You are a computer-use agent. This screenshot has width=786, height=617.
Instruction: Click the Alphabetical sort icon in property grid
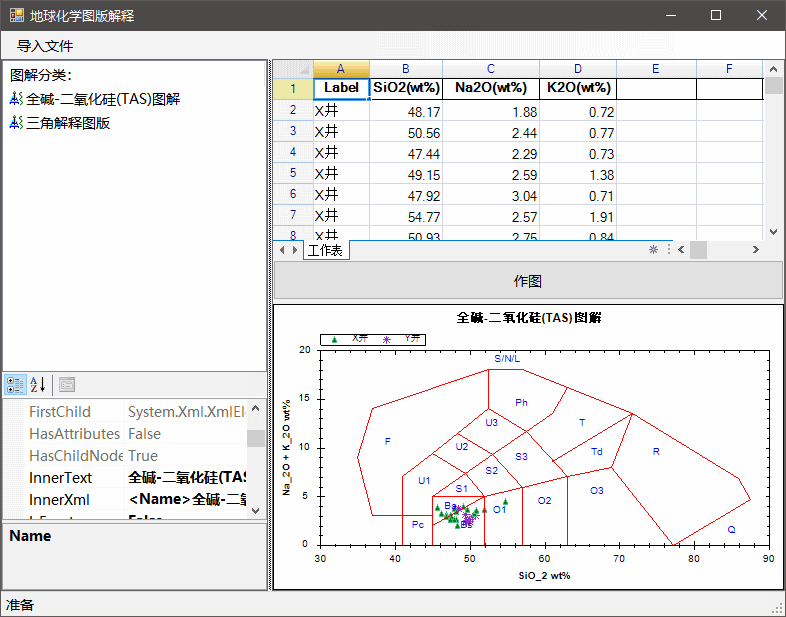tap(38, 384)
